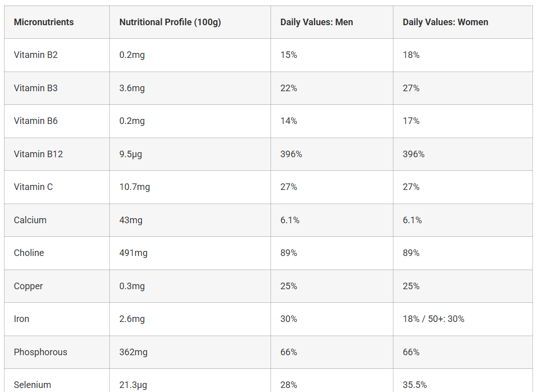Select the 35.5% Selenium women value

tap(415, 385)
